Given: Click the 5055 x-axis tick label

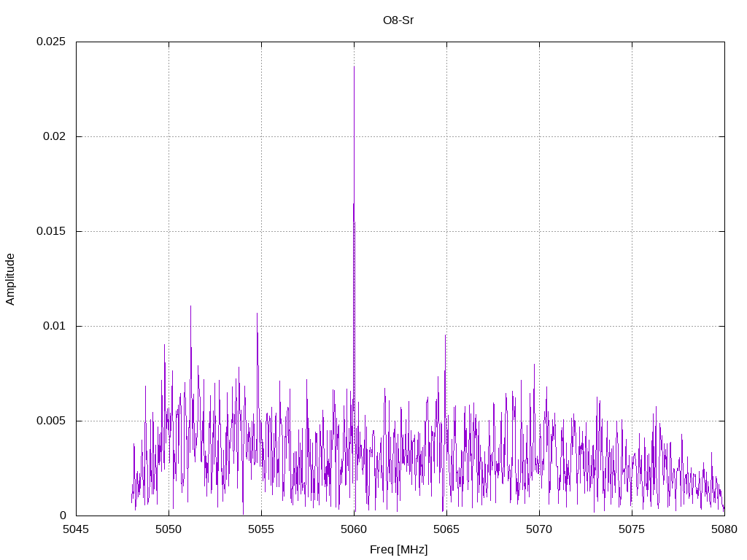Looking at the screenshot, I should [261, 529].
